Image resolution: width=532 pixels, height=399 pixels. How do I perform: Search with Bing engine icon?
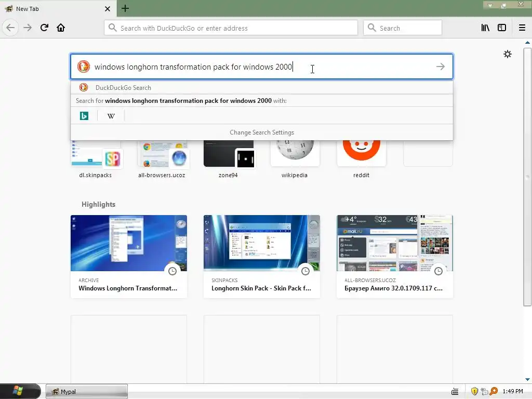(84, 116)
